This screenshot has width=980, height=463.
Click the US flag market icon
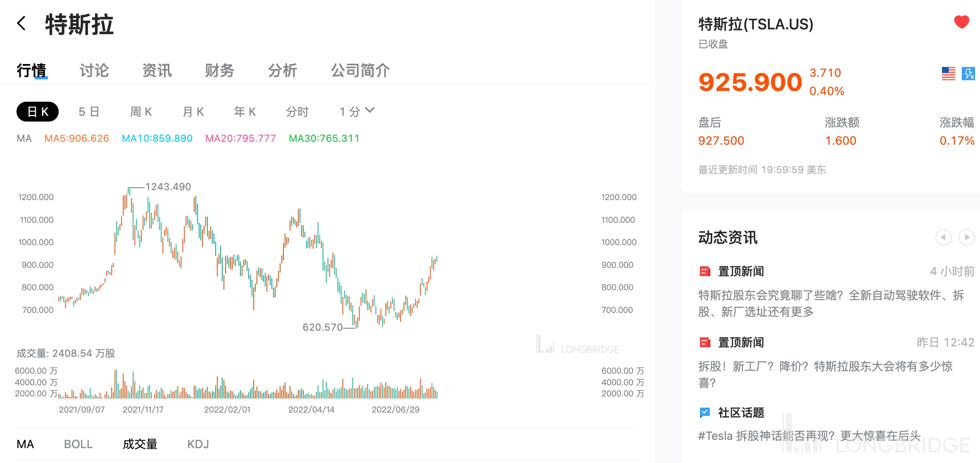[948, 74]
